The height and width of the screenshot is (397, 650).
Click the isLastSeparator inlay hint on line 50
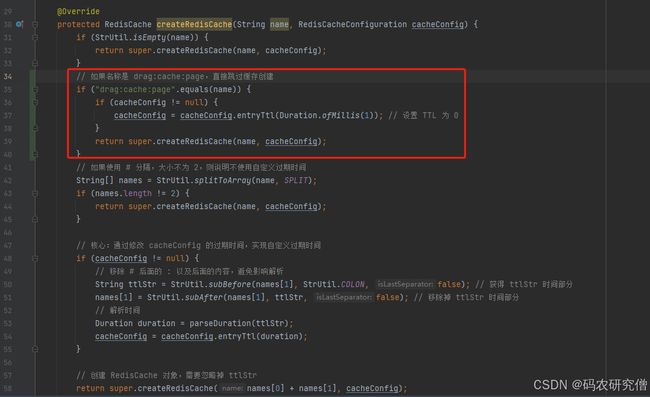point(405,285)
